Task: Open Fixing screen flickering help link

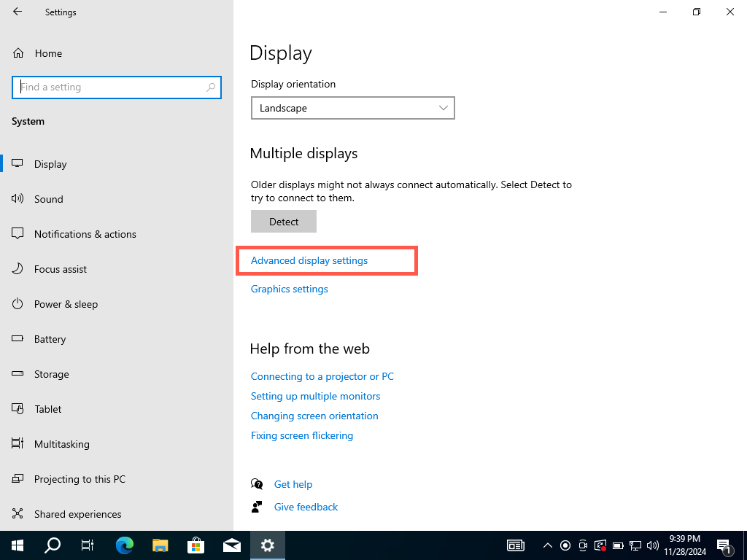Action: coord(301,435)
